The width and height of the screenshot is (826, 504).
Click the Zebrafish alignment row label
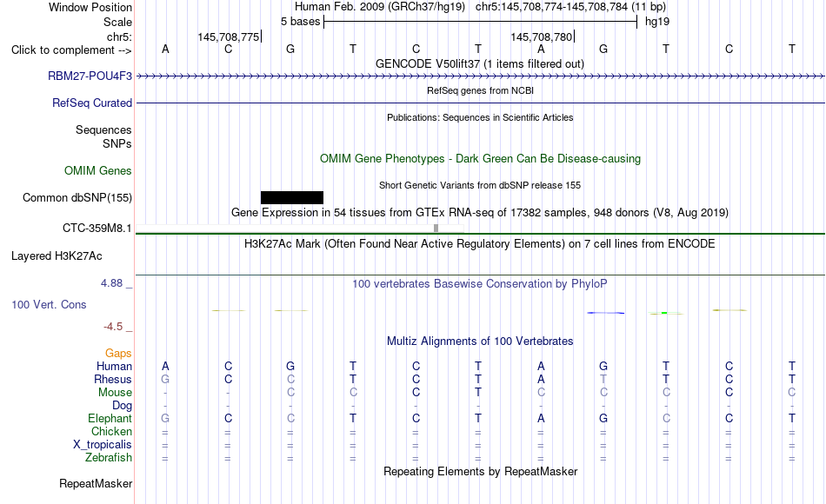click(109, 458)
